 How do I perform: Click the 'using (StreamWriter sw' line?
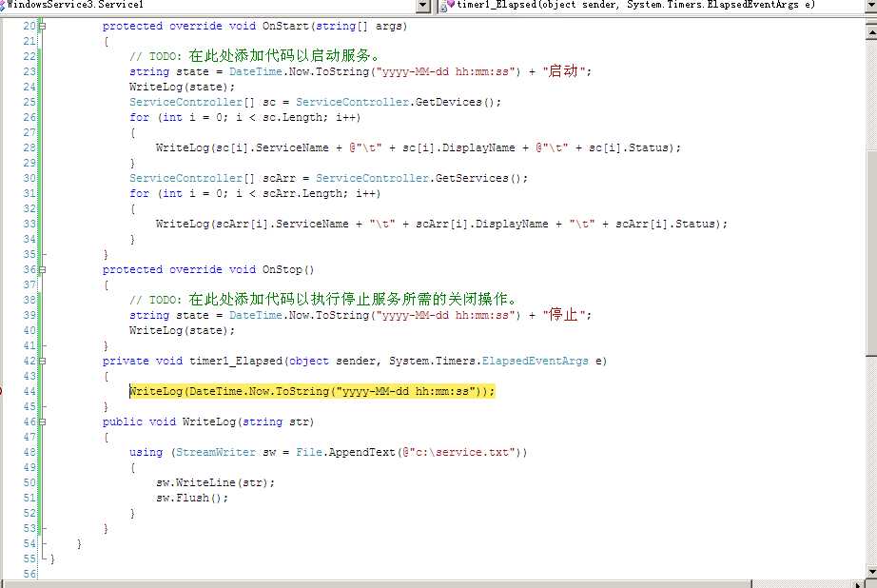pos(328,452)
